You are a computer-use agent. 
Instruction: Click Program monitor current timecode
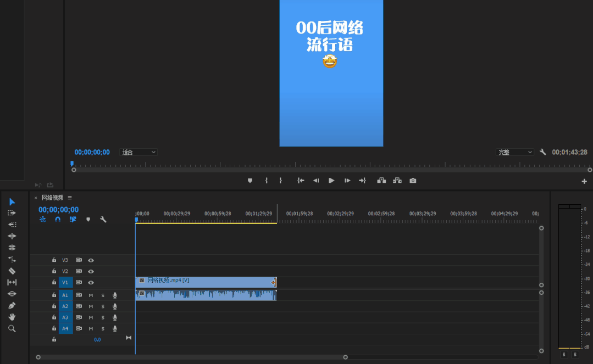pyautogui.click(x=92, y=152)
